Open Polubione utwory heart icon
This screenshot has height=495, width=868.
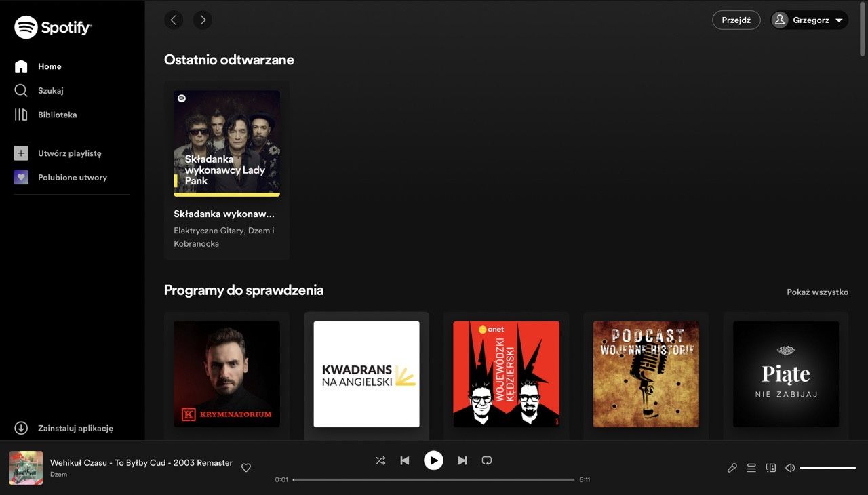click(21, 178)
